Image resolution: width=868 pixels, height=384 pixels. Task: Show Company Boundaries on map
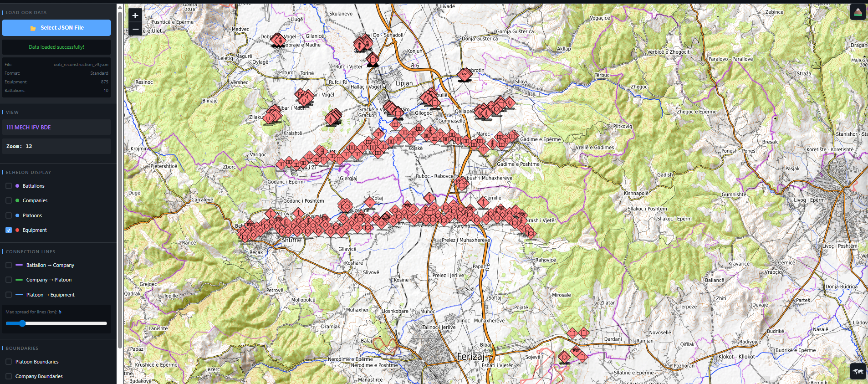click(x=9, y=376)
